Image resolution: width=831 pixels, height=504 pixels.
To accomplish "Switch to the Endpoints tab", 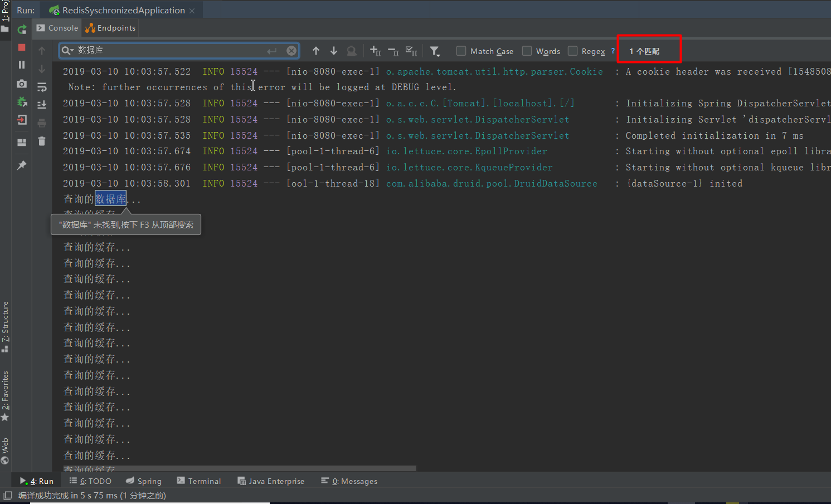I will point(110,28).
